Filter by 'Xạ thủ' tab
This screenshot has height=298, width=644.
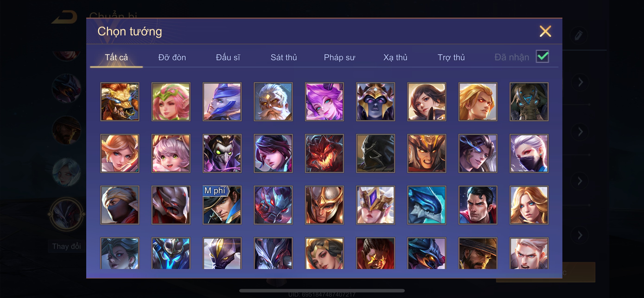(395, 57)
